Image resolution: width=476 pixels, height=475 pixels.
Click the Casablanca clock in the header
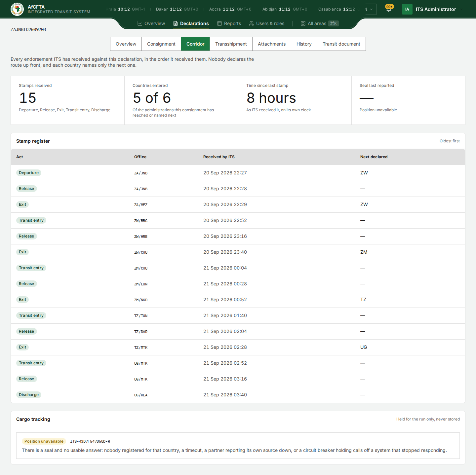tap(337, 9)
